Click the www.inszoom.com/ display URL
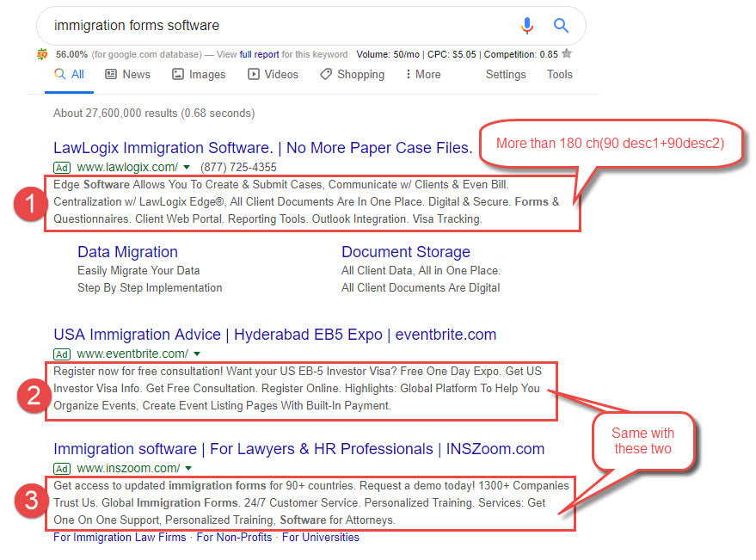This screenshot has width=756, height=560. click(x=128, y=468)
